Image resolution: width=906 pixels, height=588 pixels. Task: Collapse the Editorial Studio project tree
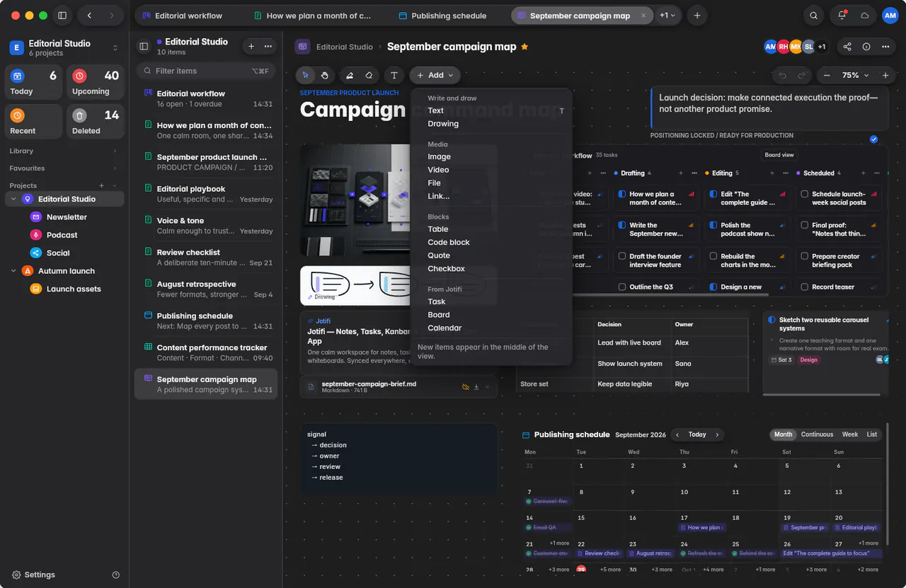click(x=13, y=200)
